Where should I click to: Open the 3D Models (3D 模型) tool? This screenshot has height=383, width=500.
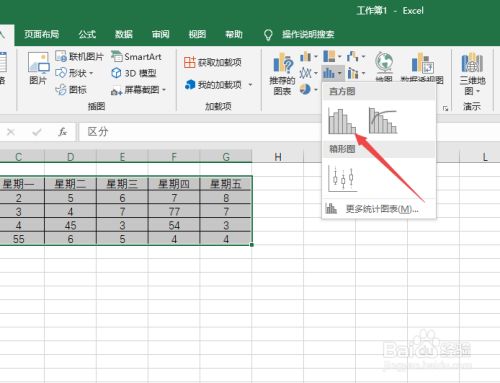(x=134, y=73)
